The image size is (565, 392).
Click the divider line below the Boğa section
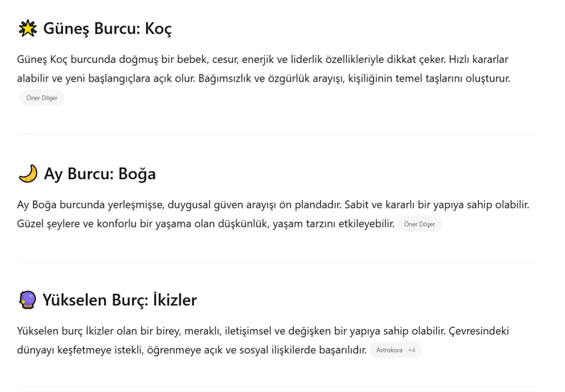click(x=278, y=260)
